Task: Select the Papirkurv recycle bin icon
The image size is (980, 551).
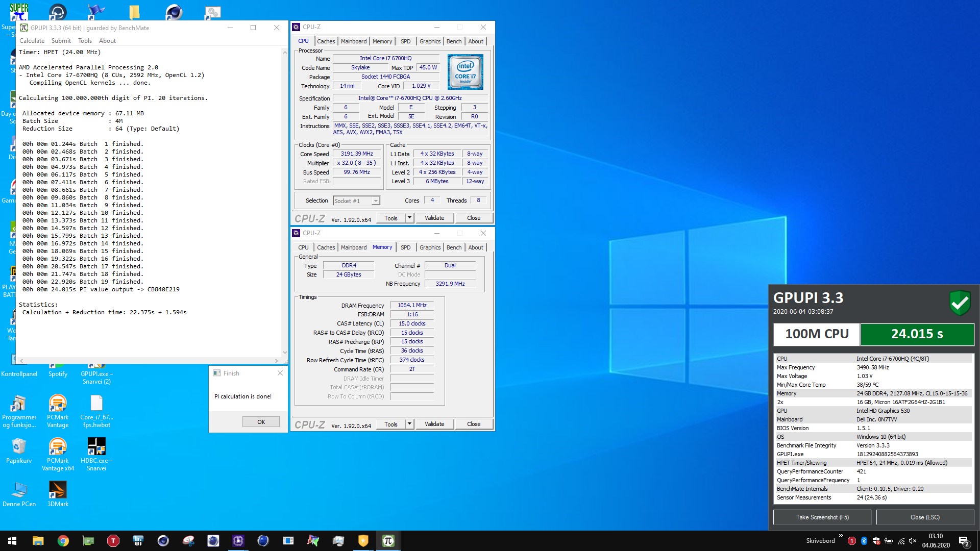Action: (x=19, y=451)
